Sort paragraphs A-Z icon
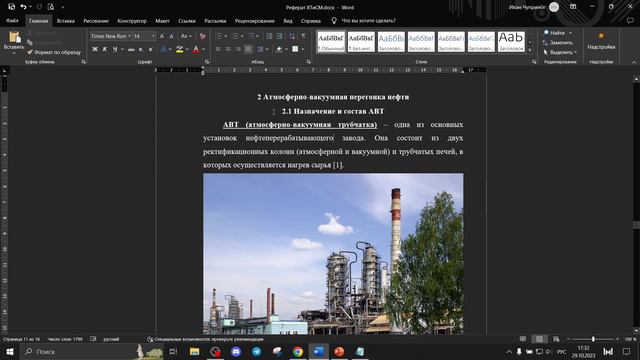 292,36
